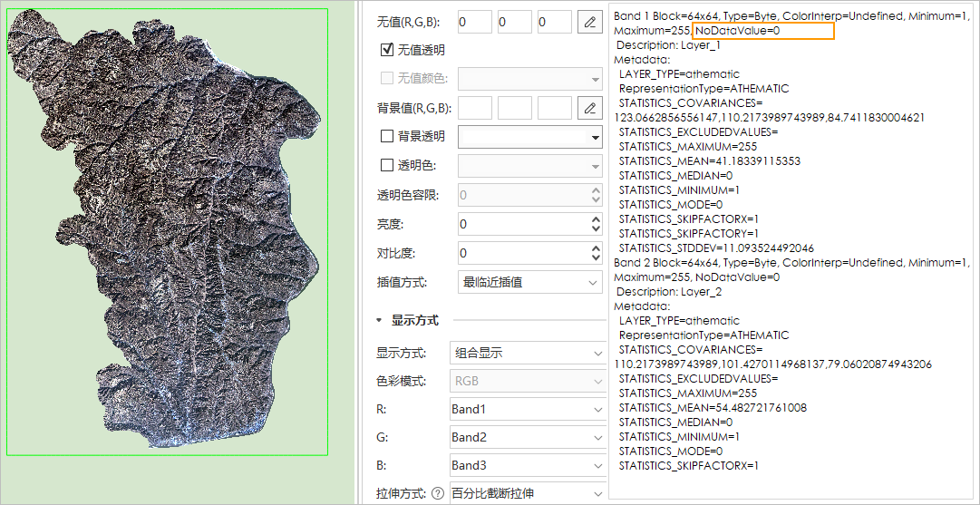Decrease 亮度 with the down arrow

click(596, 228)
